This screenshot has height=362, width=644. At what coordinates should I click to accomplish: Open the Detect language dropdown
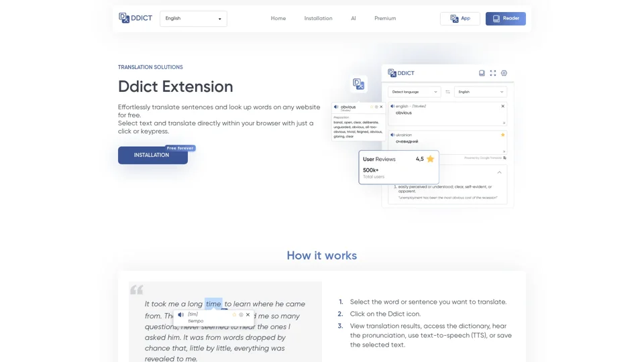(414, 92)
